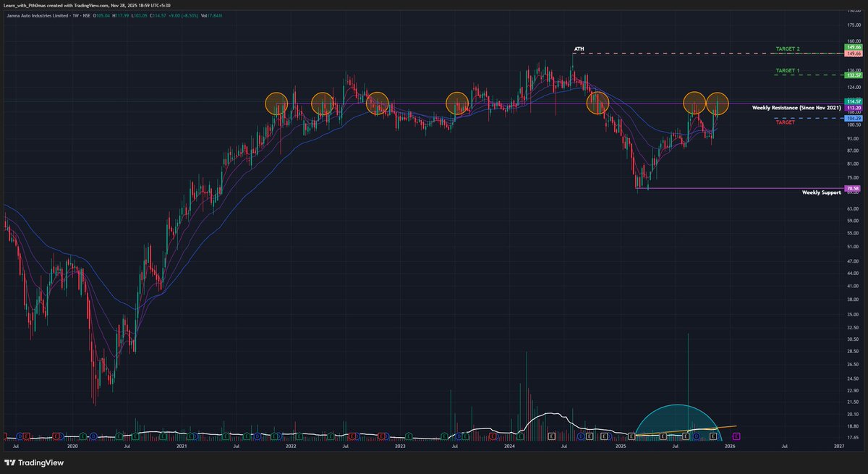
Task: Select the red TARGET label
Action: click(785, 122)
